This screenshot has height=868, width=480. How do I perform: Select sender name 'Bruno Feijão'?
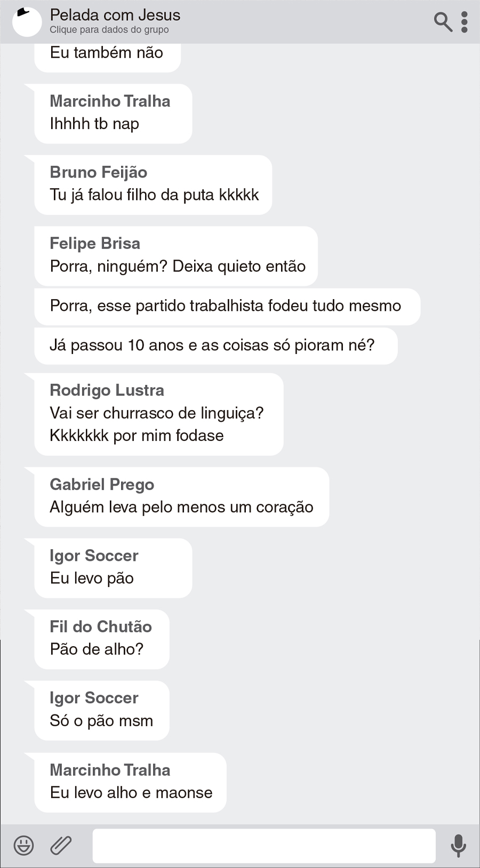click(x=99, y=172)
